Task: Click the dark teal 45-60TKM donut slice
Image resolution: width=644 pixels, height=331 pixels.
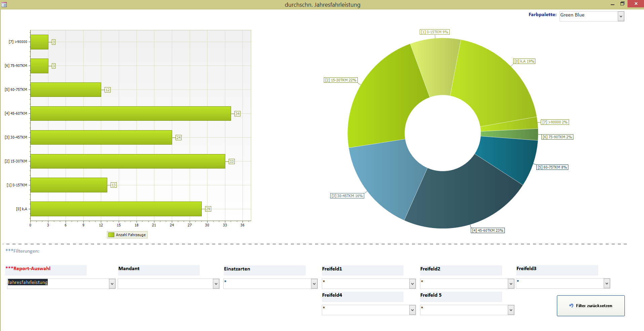Action: coord(461,198)
